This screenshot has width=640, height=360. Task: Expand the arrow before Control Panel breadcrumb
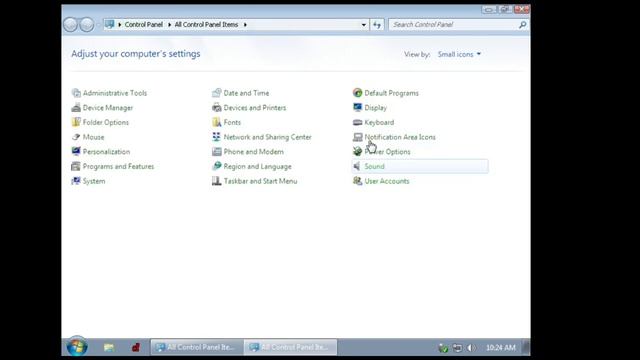[120, 25]
